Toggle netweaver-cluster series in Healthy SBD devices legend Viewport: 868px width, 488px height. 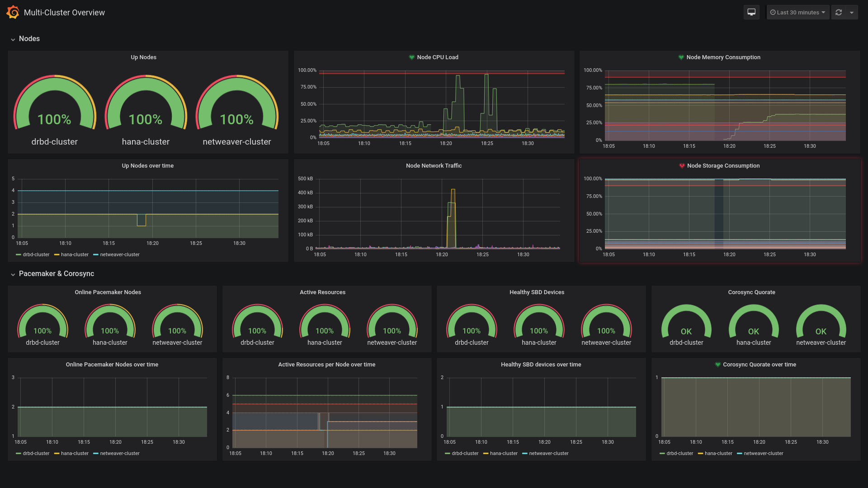tap(548, 454)
